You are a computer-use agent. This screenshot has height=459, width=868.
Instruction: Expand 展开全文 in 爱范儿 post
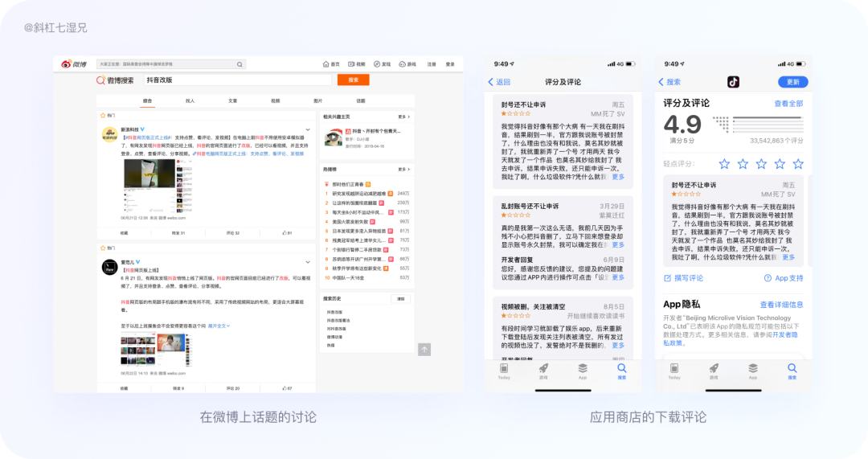tap(219, 326)
